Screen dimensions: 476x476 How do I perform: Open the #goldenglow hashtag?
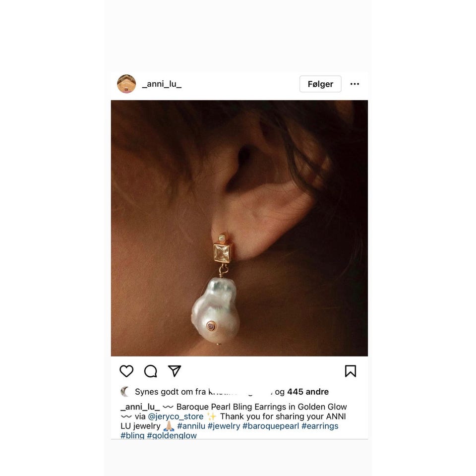(172, 435)
